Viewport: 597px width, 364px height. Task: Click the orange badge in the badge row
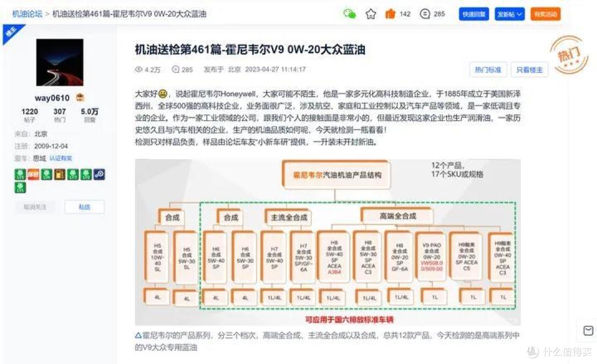33,175
